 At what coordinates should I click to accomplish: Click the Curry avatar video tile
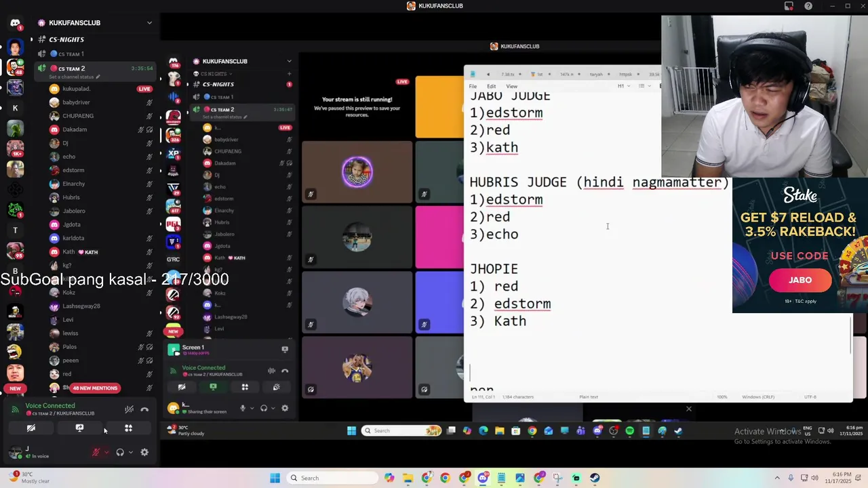click(357, 367)
